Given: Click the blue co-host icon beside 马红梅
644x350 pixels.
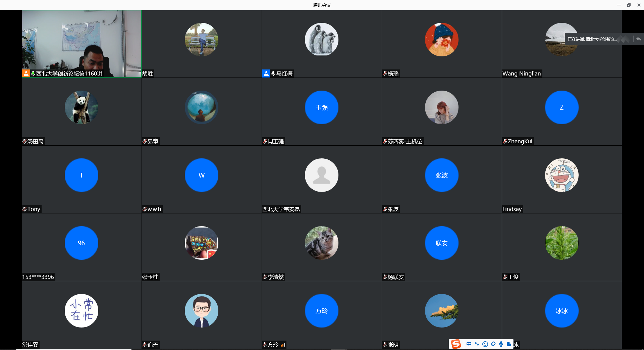Looking at the screenshot, I should (x=266, y=73).
